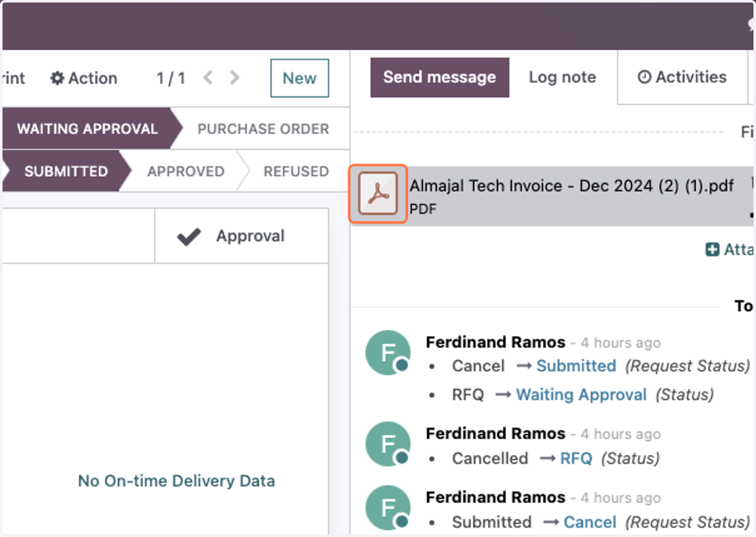Open the PDF attachment icon
Image resolution: width=756 pixels, height=537 pixels.
(x=379, y=194)
